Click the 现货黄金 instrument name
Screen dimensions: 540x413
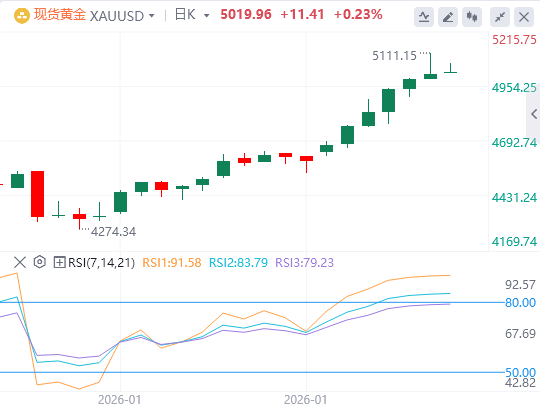point(60,15)
